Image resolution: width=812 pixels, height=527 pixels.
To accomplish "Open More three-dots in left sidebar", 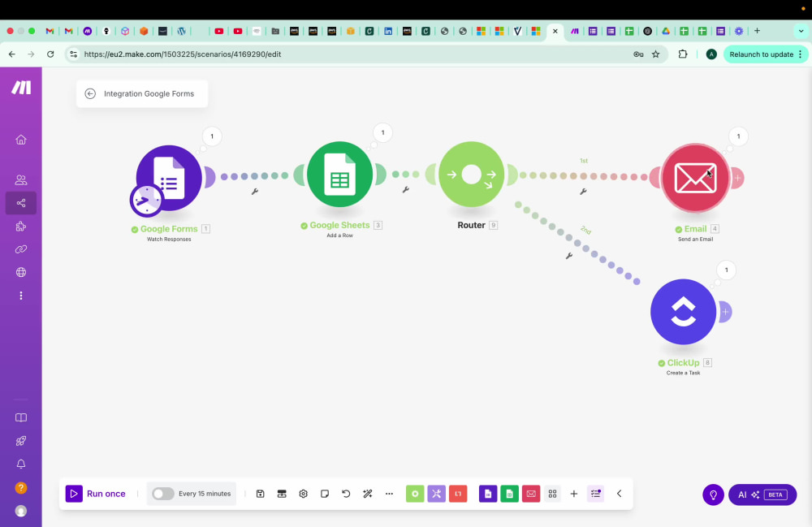I will coord(21,296).
